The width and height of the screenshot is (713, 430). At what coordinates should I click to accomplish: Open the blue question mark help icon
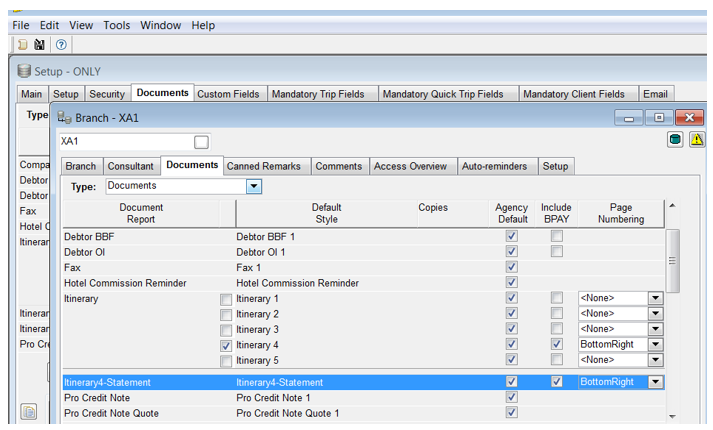coord(61,45)
